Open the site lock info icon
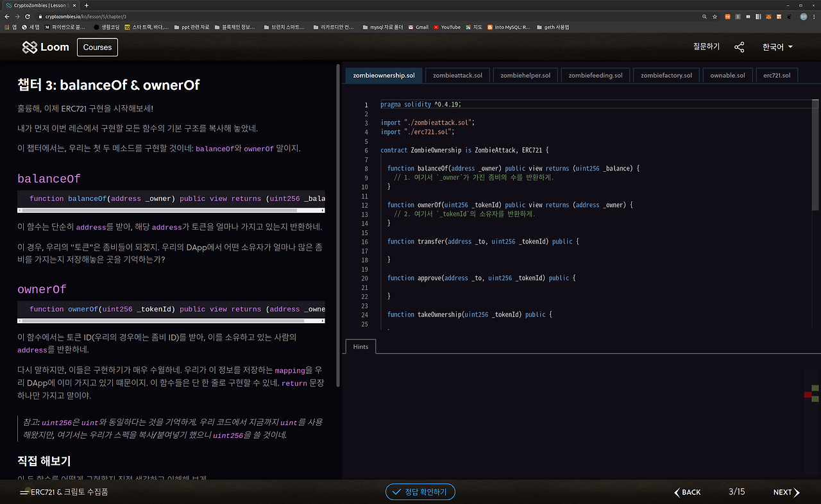 [40, 16]
